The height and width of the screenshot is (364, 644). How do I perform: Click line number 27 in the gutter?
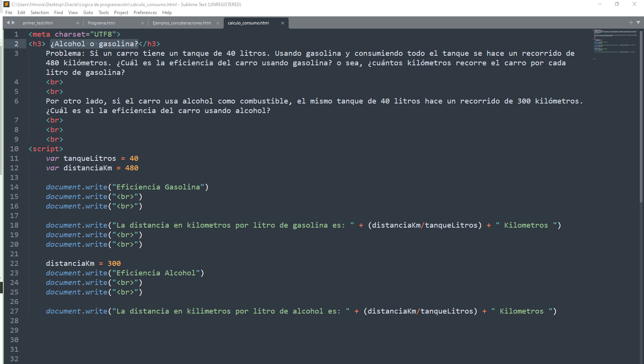coord(14,311)
